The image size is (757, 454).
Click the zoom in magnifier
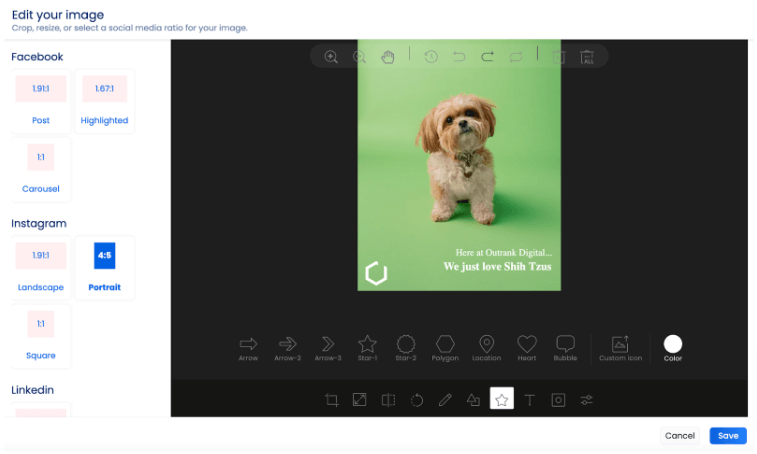(x=331, y=57)
